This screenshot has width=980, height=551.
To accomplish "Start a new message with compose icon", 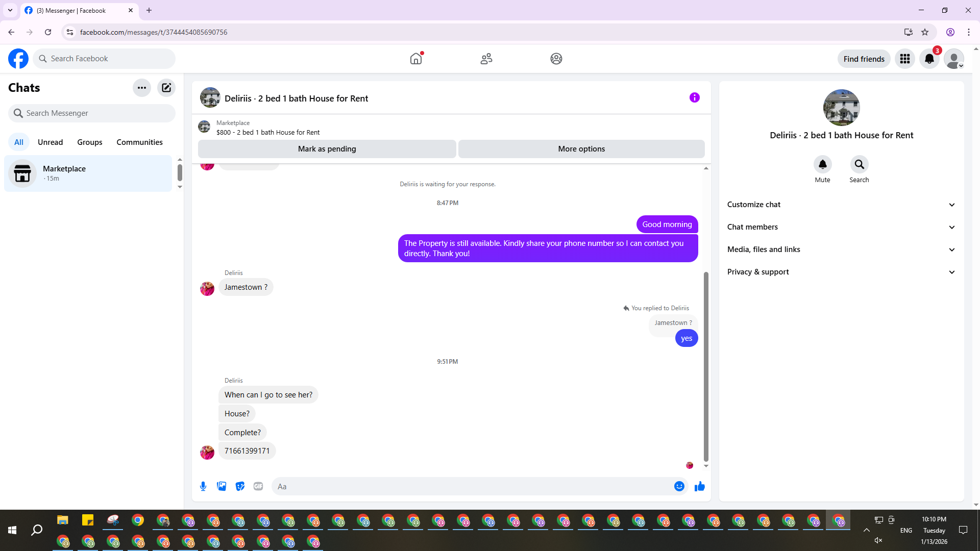I will pyautogui.click(x=166, y=88).
